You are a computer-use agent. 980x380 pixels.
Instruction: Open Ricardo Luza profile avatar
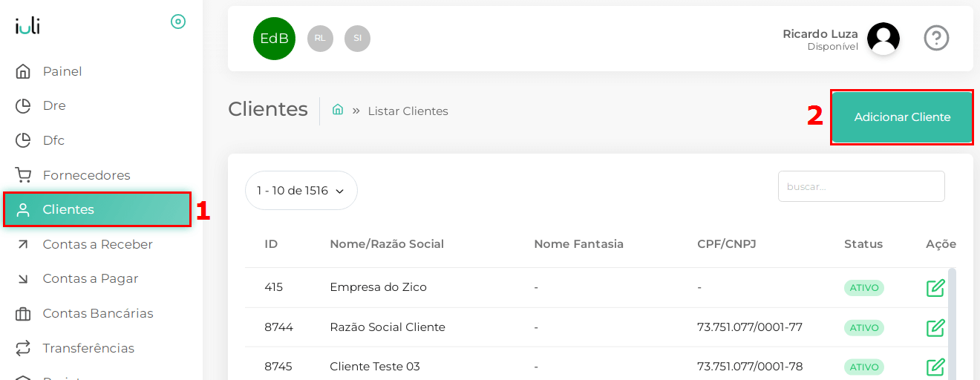coord(883,39)
